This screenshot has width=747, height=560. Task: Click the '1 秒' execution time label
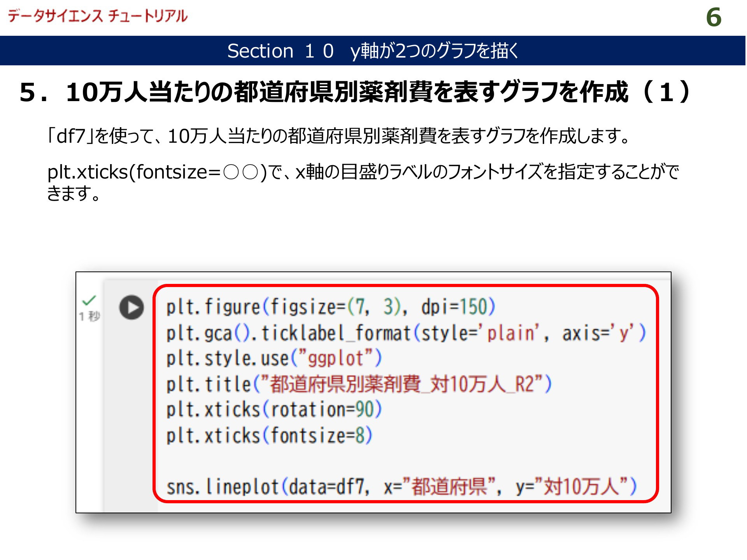89,316
